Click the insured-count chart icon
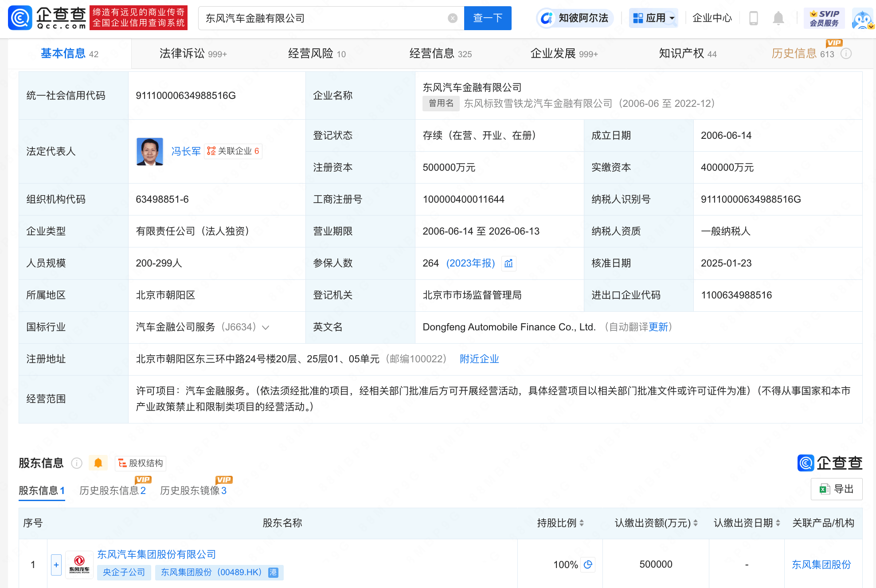This screenshot has width=876, height=588. (508, 263)
